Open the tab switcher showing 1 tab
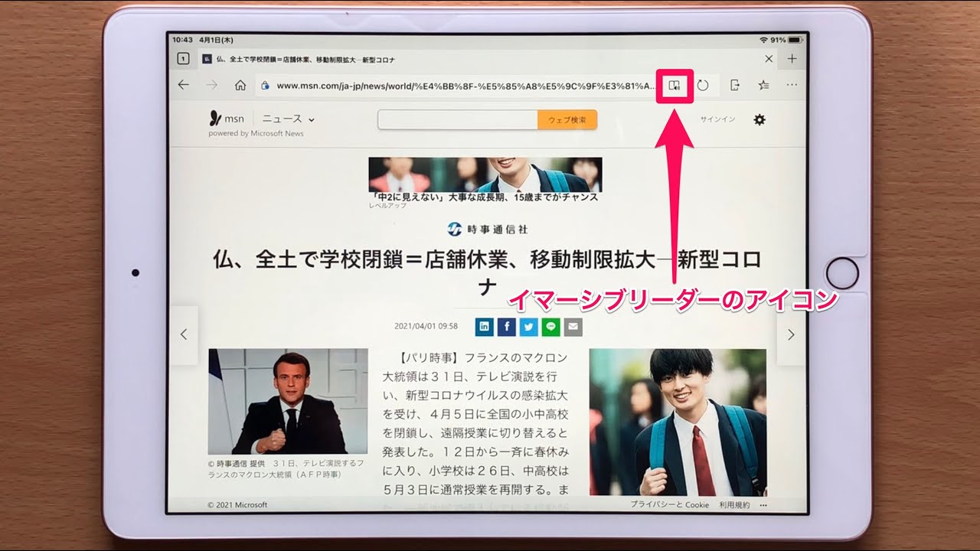Viewport: 980px width, 551px height. (183, 59)
